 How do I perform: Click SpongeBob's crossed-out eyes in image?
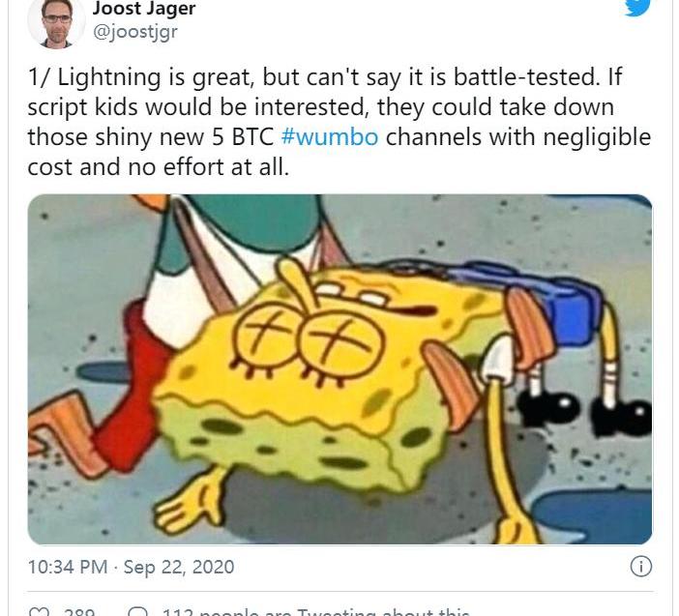(x=310, y=339)
